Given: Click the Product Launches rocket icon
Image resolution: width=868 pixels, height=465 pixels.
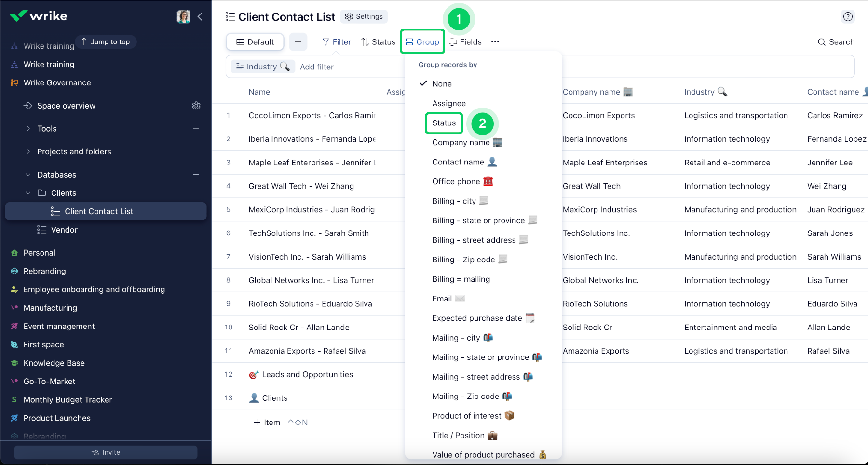Looking at the screenshot, I should point(14,418).
